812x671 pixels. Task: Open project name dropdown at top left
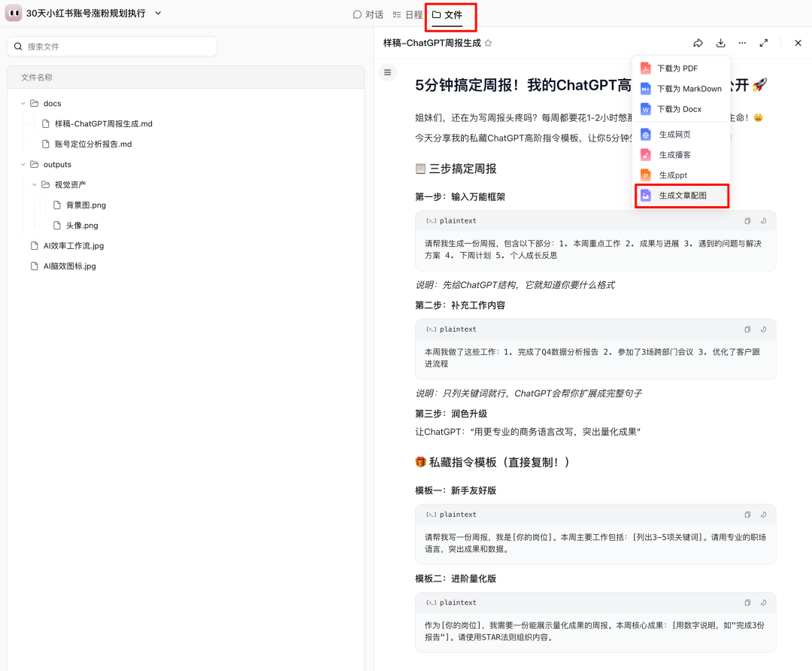158,14
